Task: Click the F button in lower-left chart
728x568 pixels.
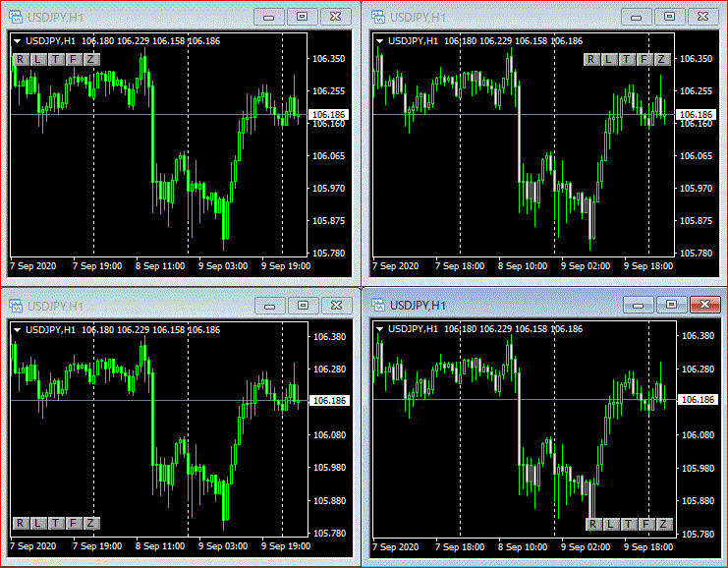Action: tap(74, 524)
